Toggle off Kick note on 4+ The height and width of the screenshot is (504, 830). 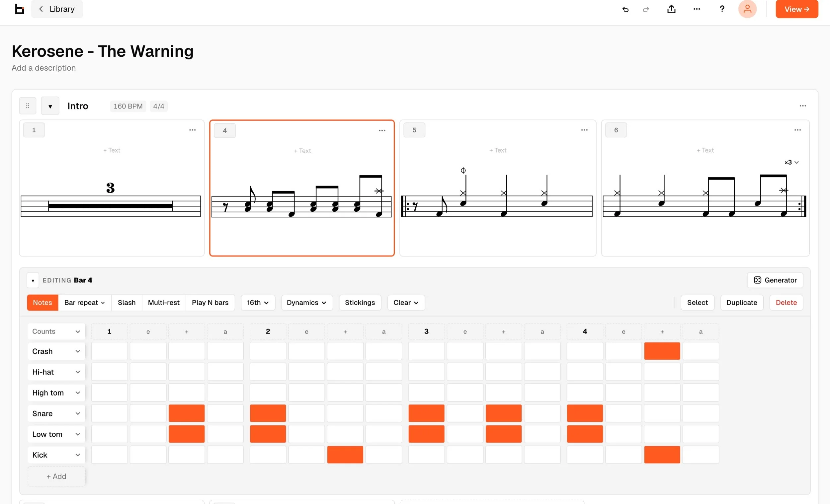pyautogui.click(x=662, y=455)
